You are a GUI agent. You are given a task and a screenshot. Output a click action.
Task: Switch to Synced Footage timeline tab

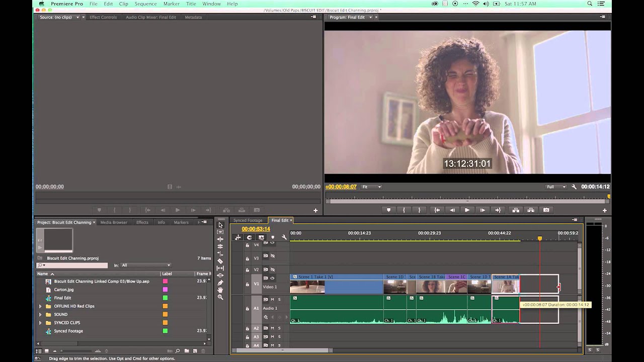tap(248, 220)
